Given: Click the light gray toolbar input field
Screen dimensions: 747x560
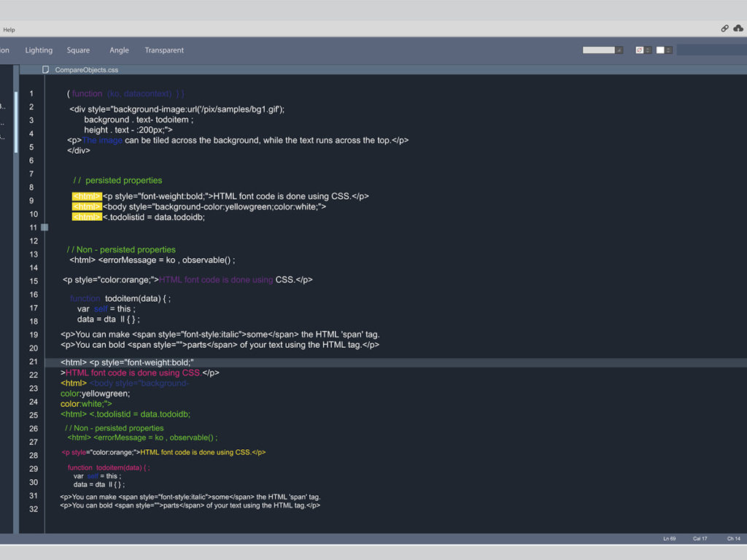Looking at the screenshot, I should [x=599, y=50].
